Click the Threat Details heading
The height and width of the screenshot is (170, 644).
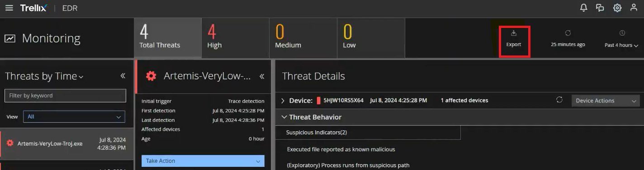coord(313,76)
